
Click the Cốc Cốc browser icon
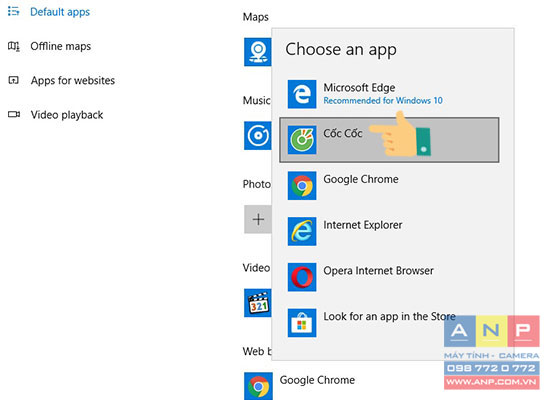(x=302, y=140)
